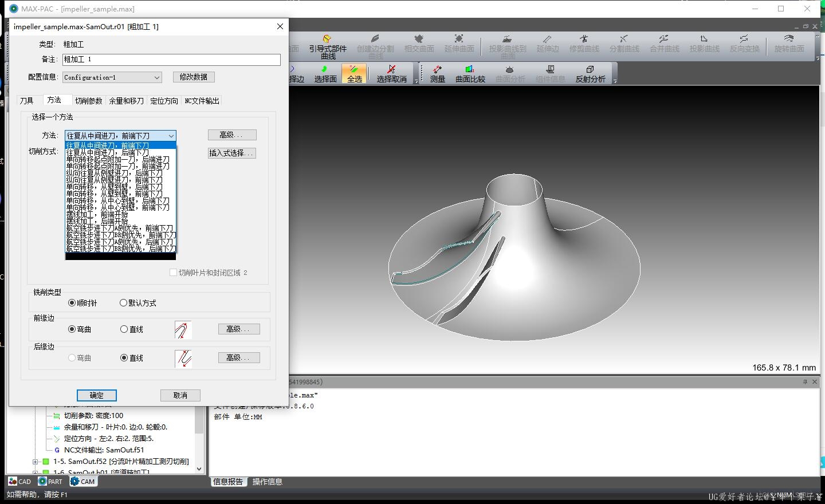The height and width of the screenshot is (504, 825).
Task: Click the leading-edge path preview icon in 前缘边
Action: point(183,329)
